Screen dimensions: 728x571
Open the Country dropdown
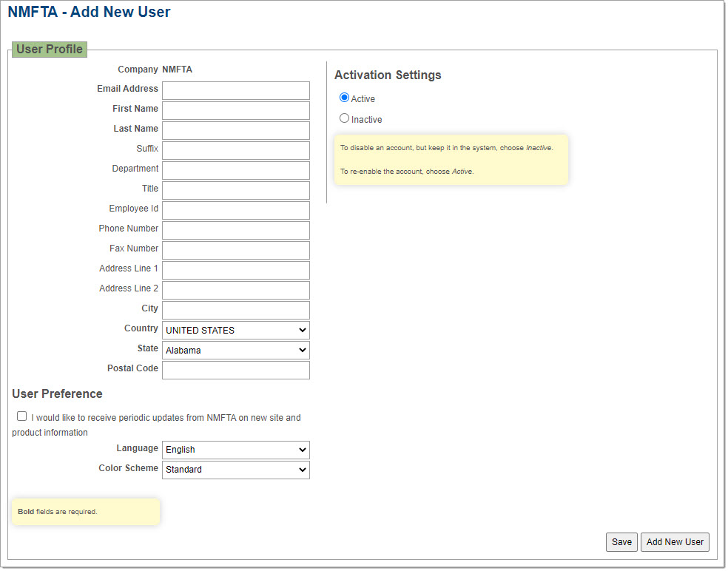tap(236, 331)
